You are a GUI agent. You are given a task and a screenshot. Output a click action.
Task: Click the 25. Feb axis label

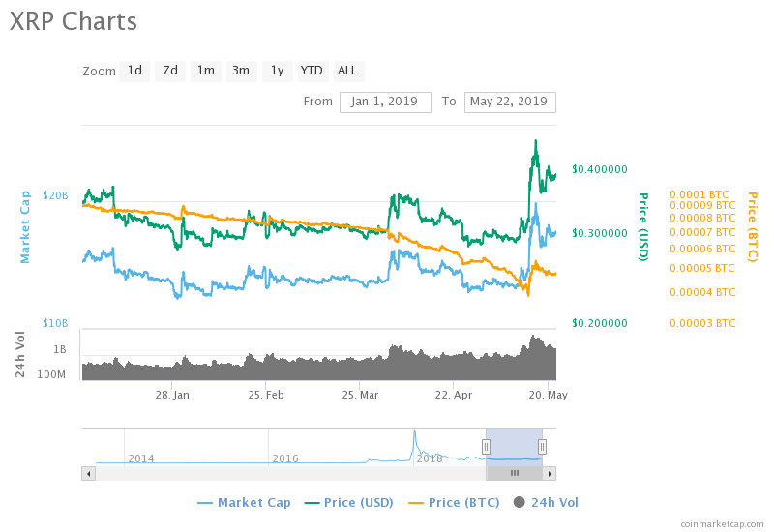266,395
